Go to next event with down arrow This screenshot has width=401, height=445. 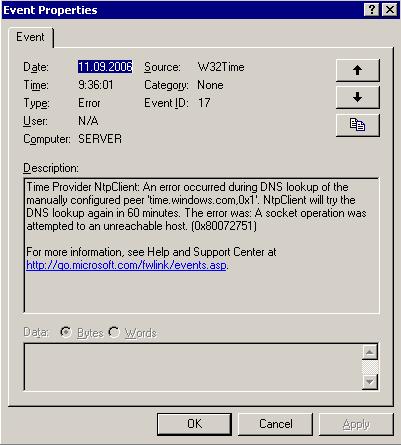pyautogui.click(x=358, y=97)
